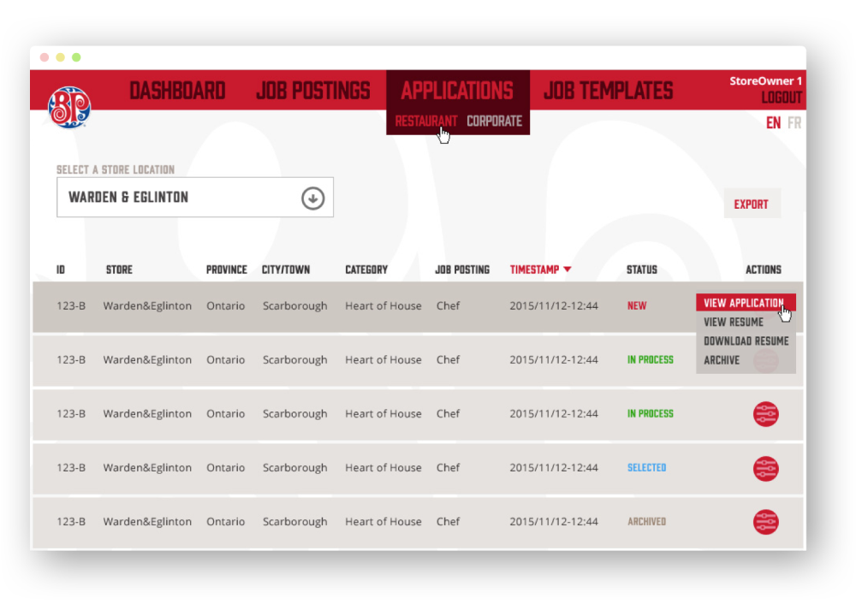856x616 pixels.
Task: Open the Job Templates tab
Action: [x=608, y=91]
